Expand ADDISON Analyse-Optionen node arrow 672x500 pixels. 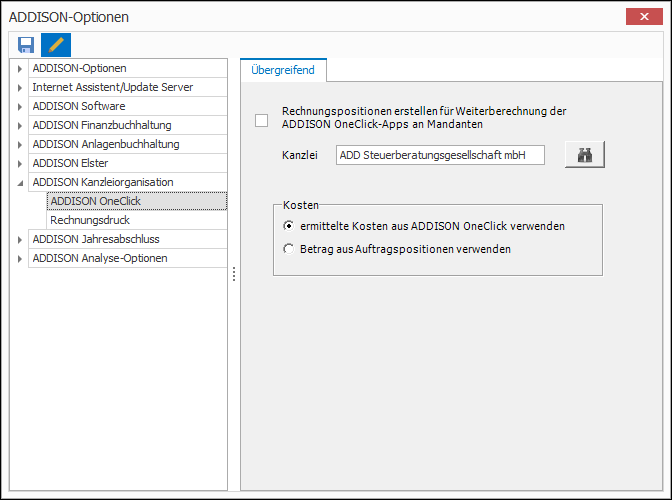[x=20, y=259]
